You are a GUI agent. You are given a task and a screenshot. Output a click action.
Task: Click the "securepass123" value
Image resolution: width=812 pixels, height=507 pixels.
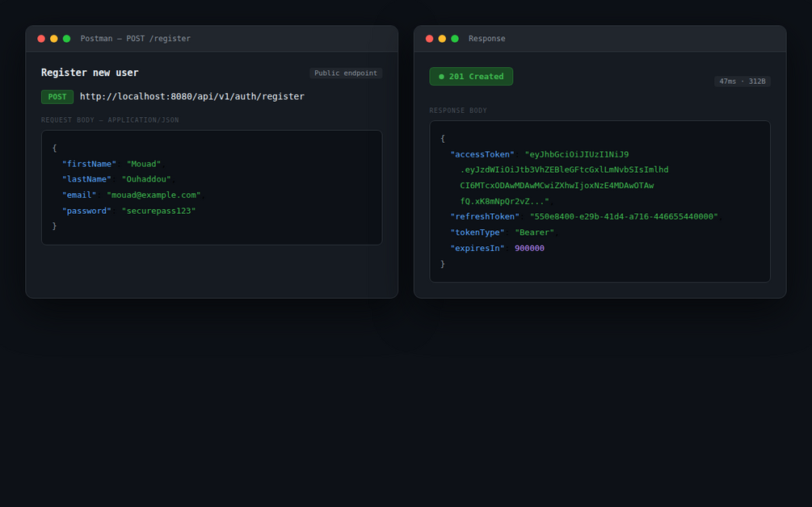(158, 211)
